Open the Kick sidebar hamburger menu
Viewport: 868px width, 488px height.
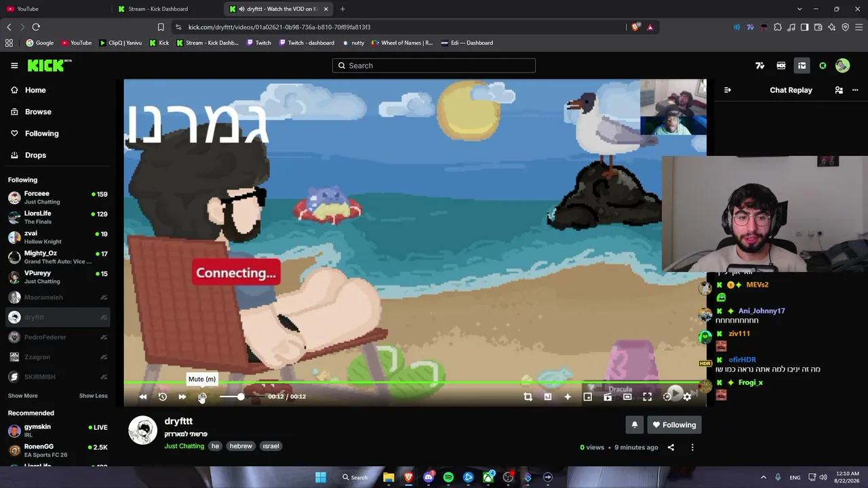point(14,66)
